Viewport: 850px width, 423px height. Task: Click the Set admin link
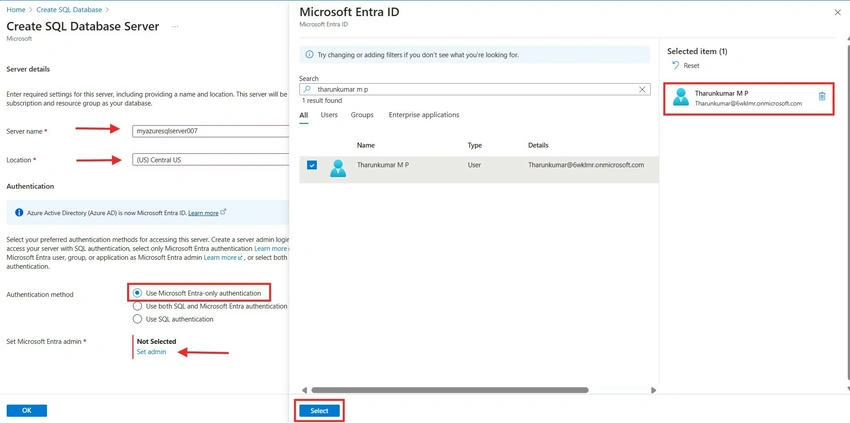[151, 352]
